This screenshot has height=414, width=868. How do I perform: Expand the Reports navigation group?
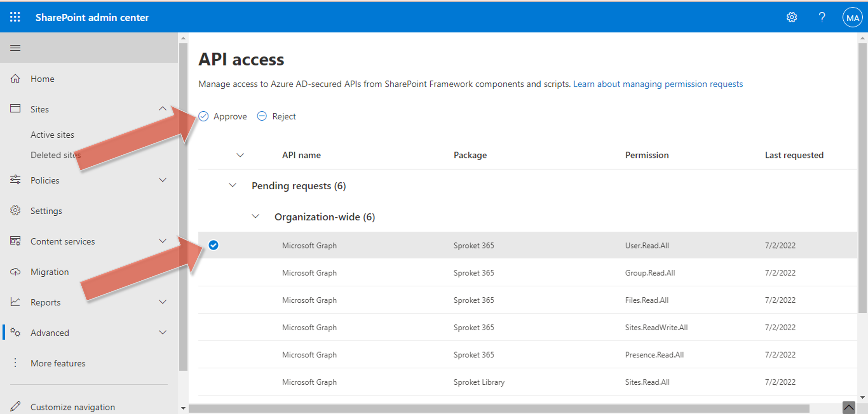pyautogui.click(x=163, y=302)
